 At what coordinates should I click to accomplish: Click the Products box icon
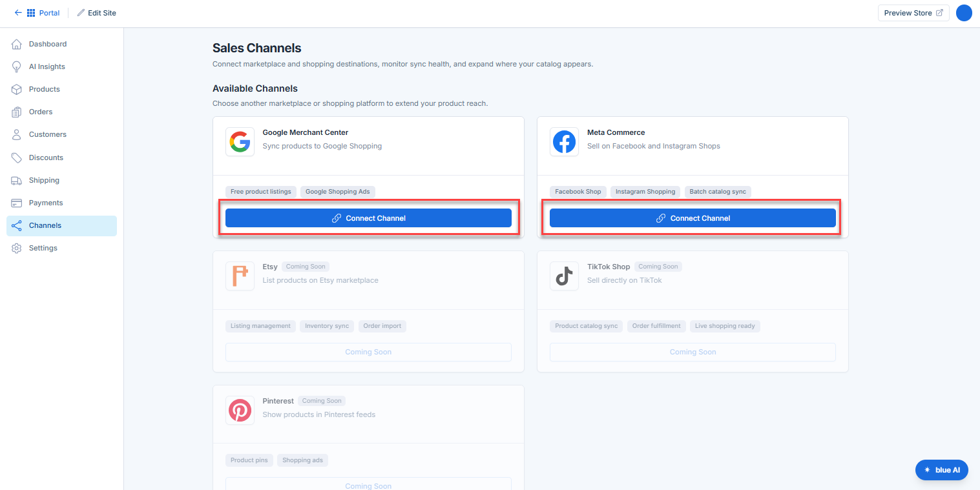(17, 89)
